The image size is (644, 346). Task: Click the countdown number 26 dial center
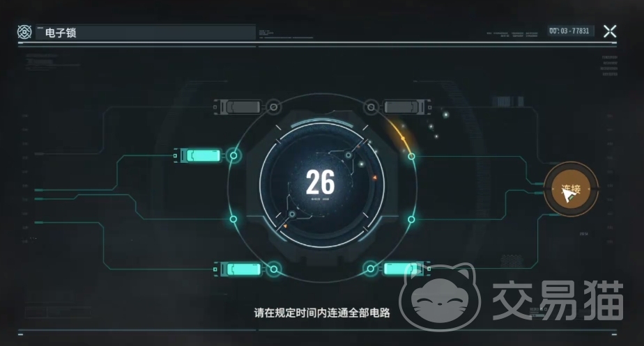[x=321, y=182]
